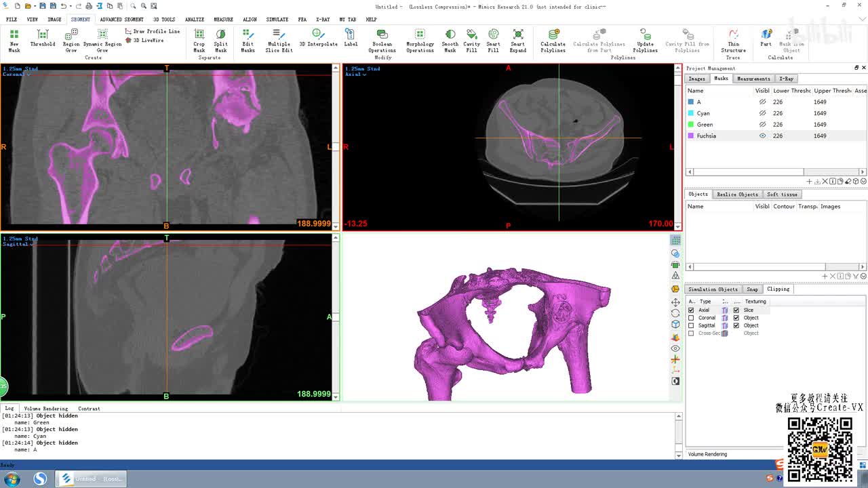Switch to the Images tab

click(x=696, y=79)
